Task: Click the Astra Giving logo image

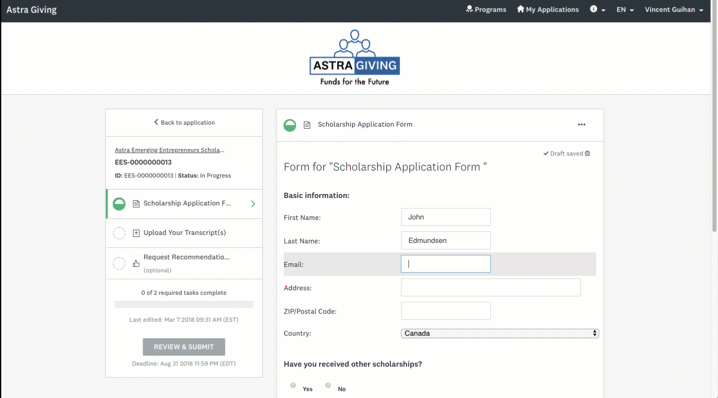Action: tap(354, 58)
